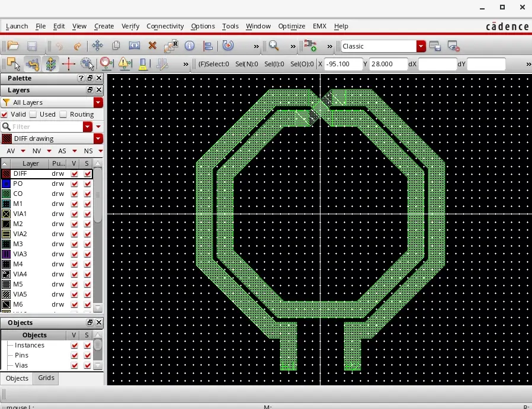Select the Move tool icon

97,46
